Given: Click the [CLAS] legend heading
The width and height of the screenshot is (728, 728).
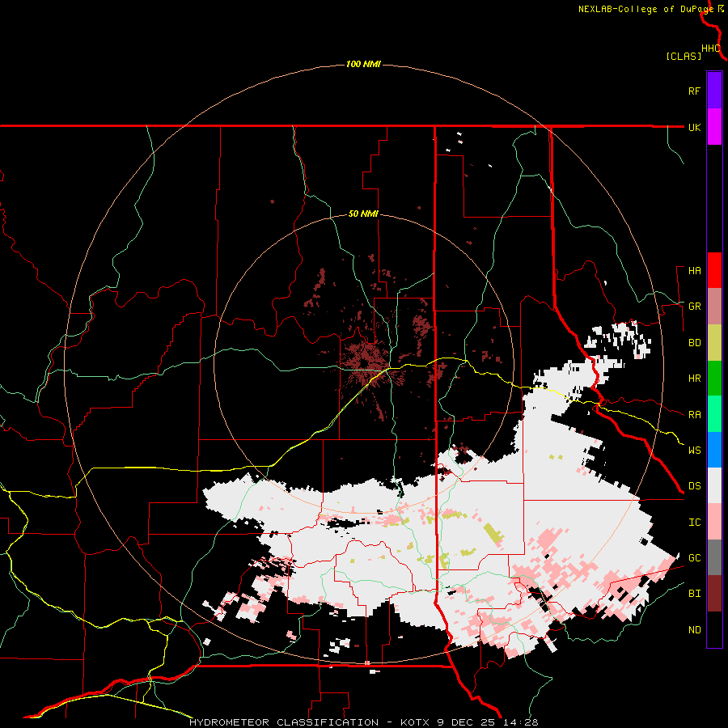Looking at the screenshot, I should 684,56.
